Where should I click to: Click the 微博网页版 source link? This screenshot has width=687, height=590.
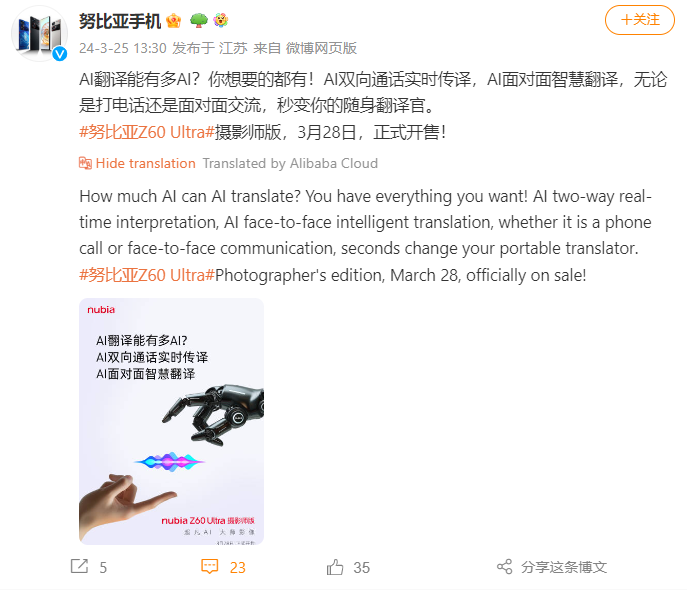tap(321, 48)
